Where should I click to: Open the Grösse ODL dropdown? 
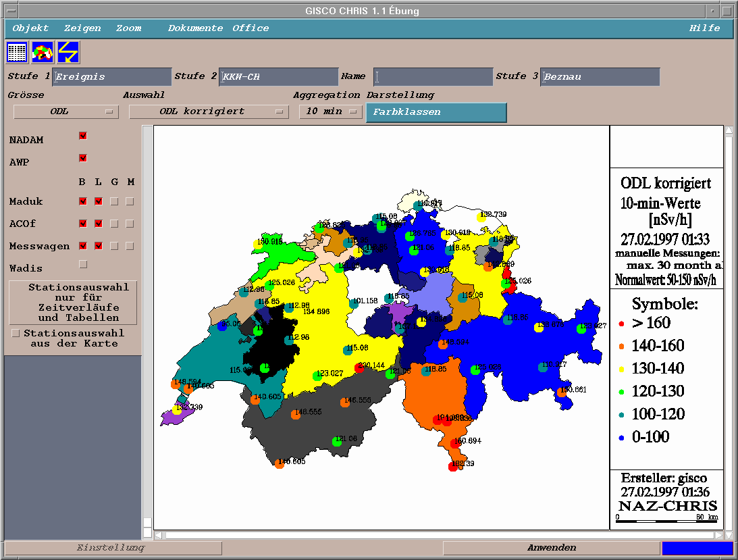[66, 111]
